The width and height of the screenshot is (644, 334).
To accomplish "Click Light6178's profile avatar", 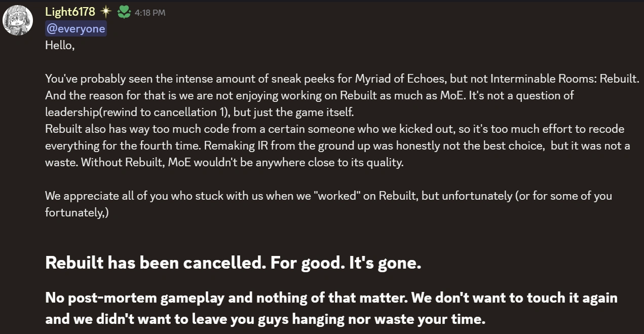I will tap(18, 20).
